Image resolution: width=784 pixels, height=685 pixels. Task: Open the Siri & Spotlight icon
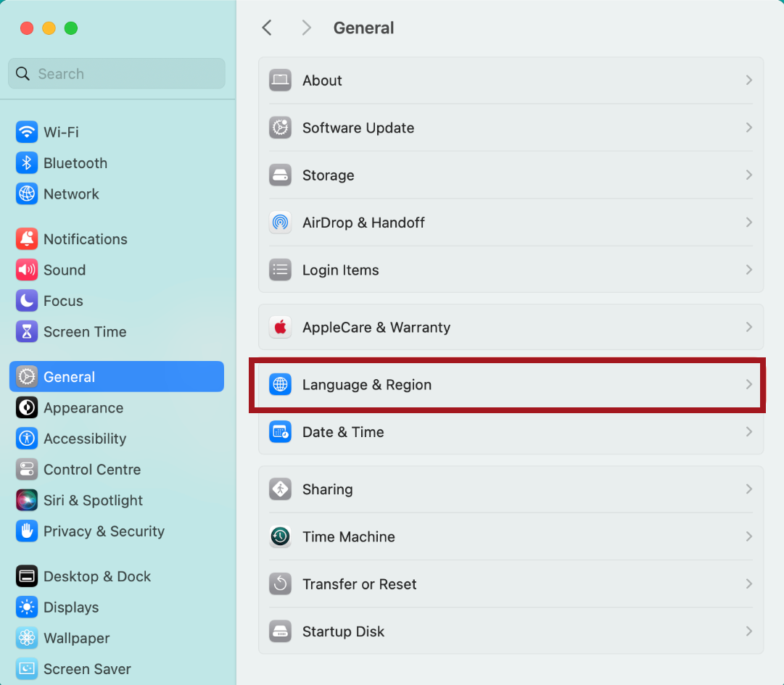click(27, 500)
